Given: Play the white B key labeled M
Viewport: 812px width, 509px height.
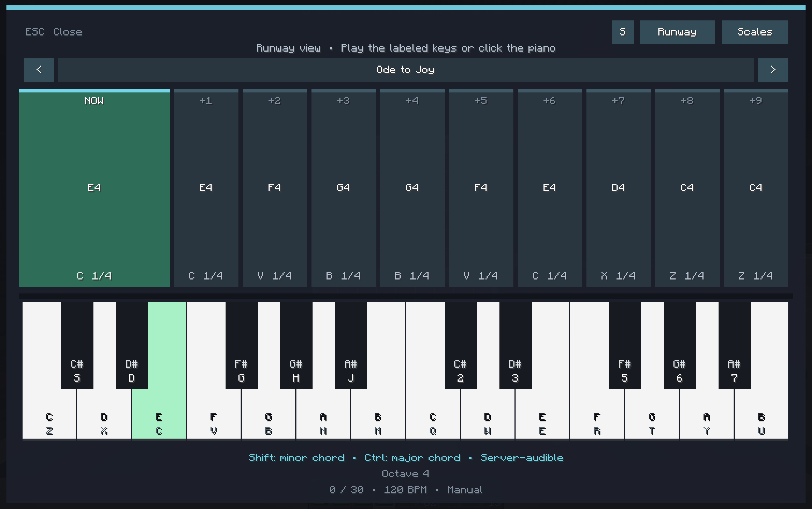Looking at the screenshot, I should click(x=378, y=414).
